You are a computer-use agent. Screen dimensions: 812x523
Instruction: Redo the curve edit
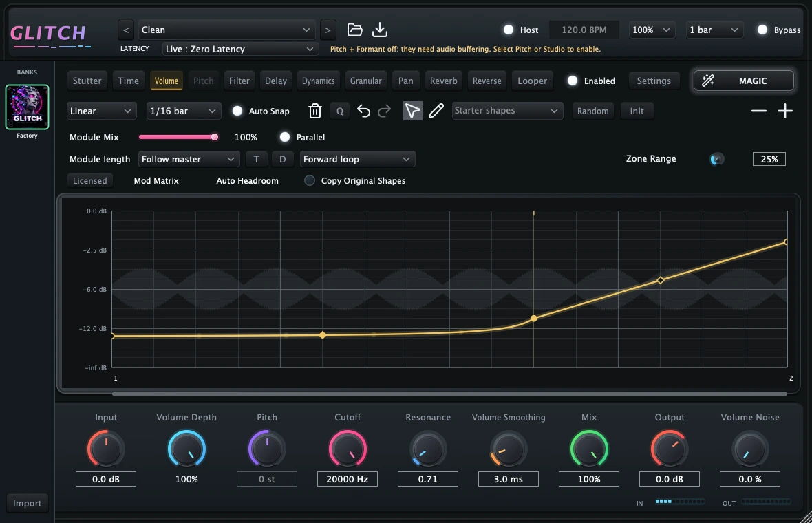(x=384, y=111)
